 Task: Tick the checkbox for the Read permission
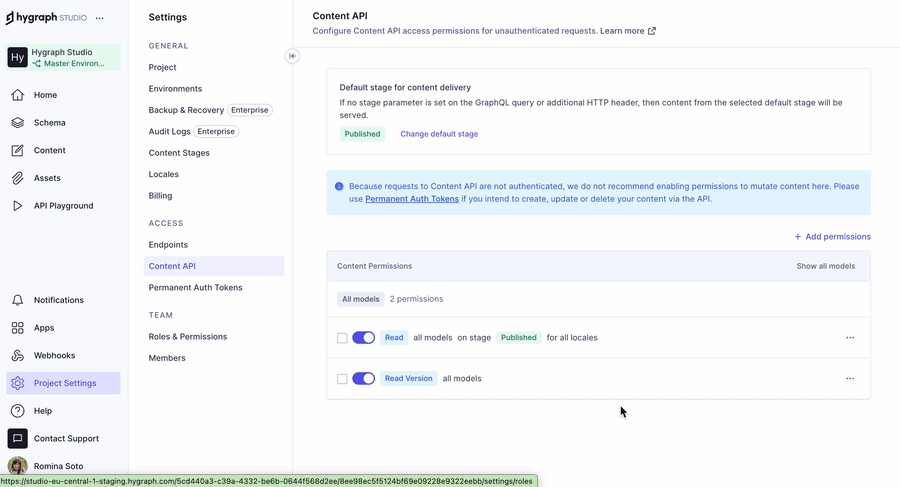342,338
